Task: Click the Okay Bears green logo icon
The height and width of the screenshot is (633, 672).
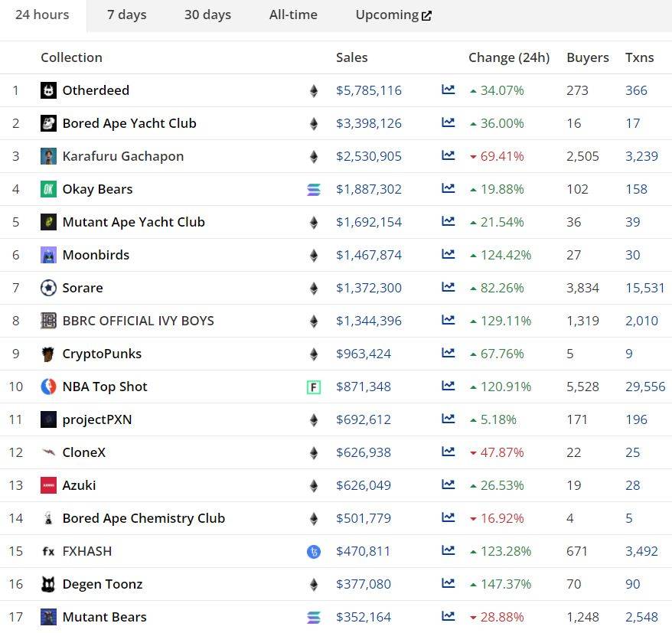Action: [x=48, y=189]
